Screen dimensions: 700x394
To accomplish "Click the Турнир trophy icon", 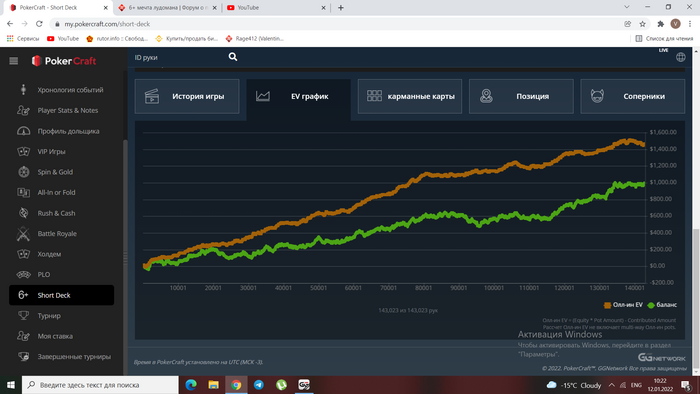I will tap(23, 315).
